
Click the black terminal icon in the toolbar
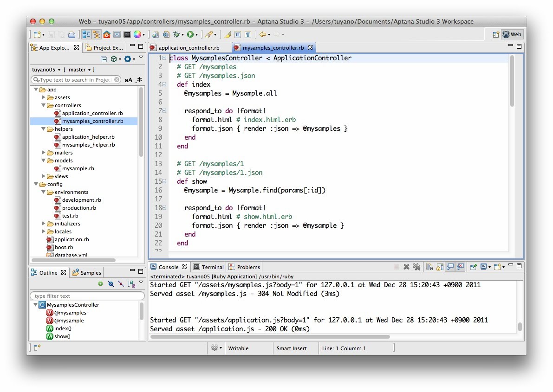[x=127, y=34]
